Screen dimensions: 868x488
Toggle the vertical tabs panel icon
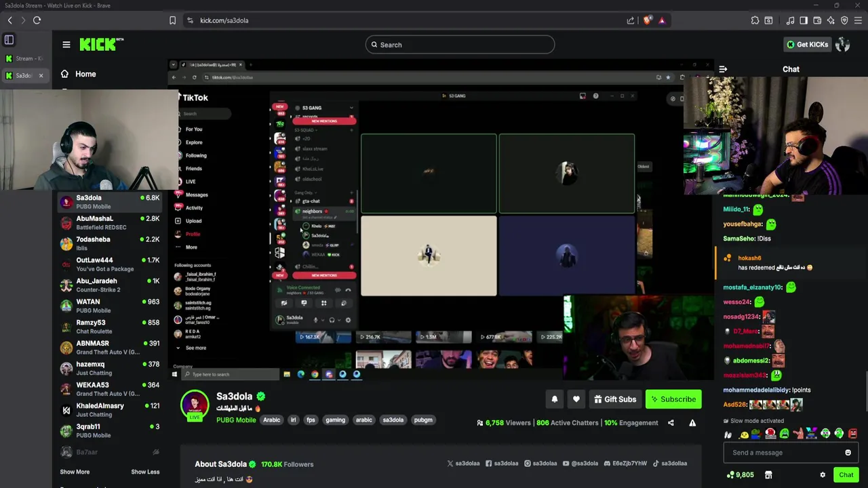pyautogui.click(x=9, y=40)
